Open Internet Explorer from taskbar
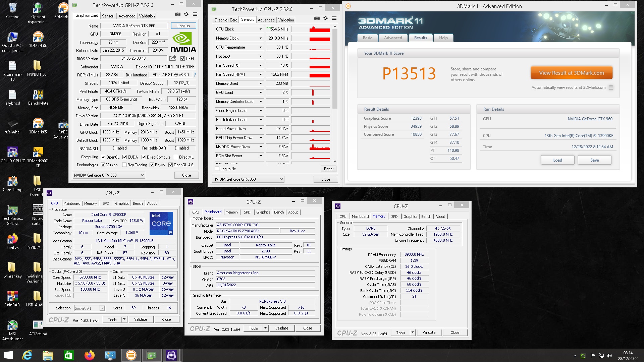 (27, 355)
